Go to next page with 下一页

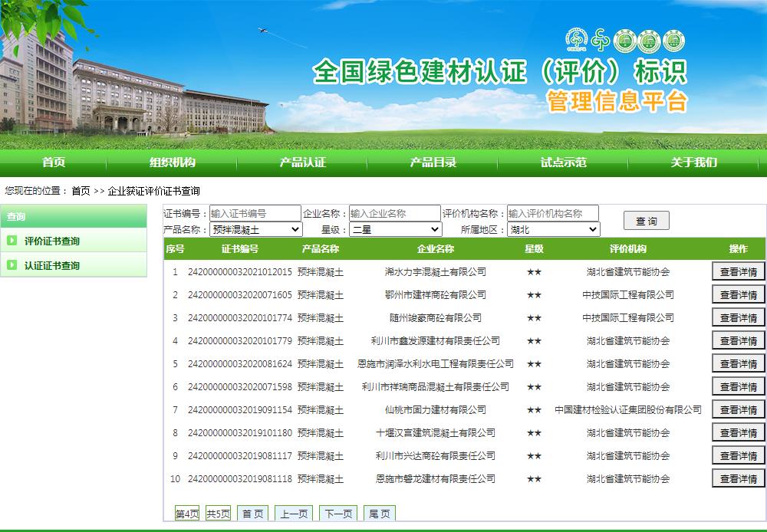click(x=338, y=514)
